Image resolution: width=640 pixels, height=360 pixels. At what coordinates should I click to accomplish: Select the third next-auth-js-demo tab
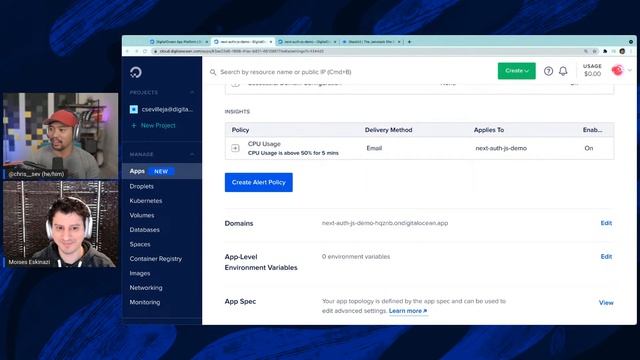pyautogui.click(x=307, y=42)
